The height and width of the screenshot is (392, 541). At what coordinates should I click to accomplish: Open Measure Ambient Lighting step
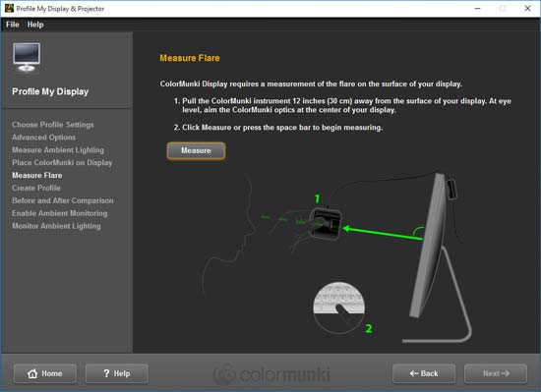point(58,150)
